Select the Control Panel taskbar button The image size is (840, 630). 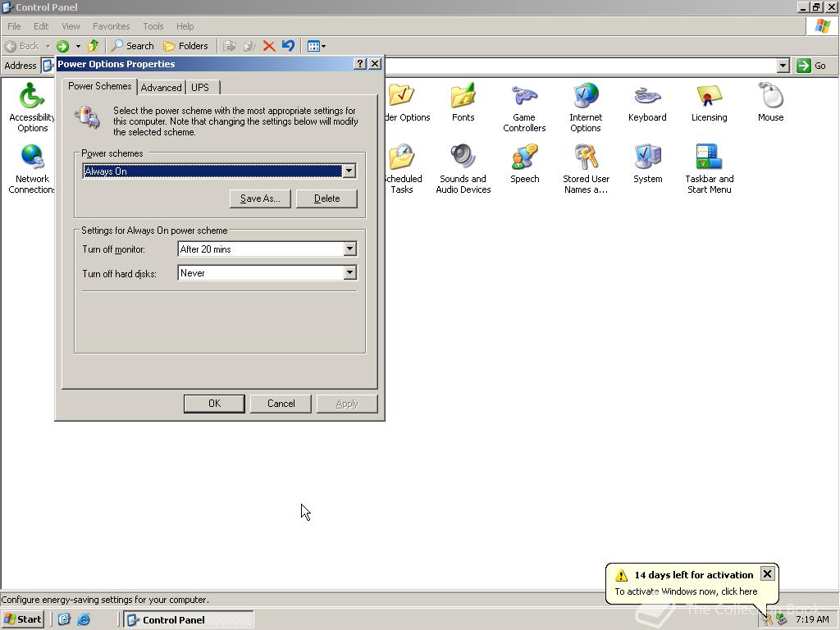coord(189,620)
